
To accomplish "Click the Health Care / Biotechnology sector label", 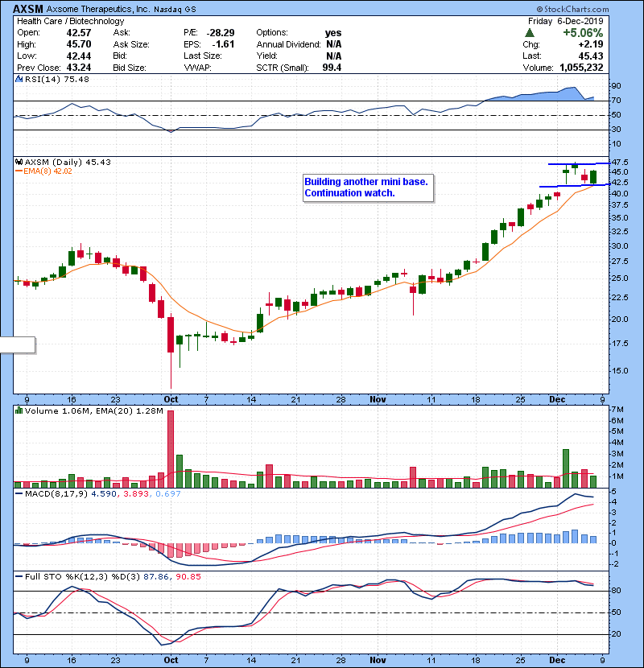I will click(x=70, y=21).
